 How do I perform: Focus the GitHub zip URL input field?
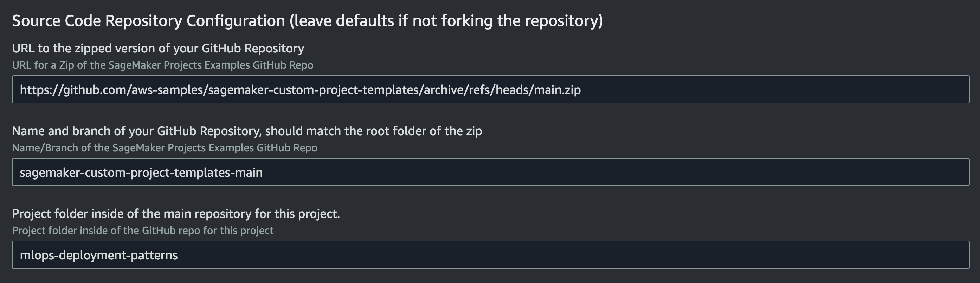click(x=490, y=89)
